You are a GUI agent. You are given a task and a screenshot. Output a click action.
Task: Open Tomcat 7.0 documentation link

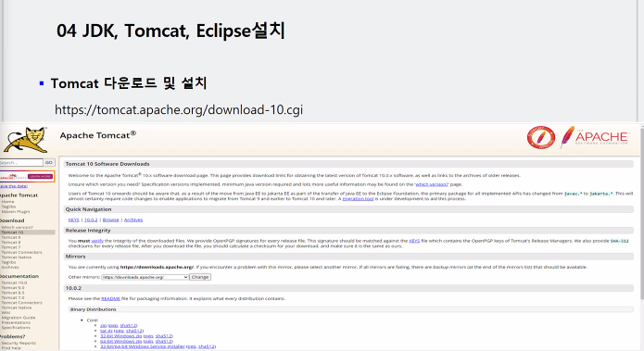tap(13, 297)
